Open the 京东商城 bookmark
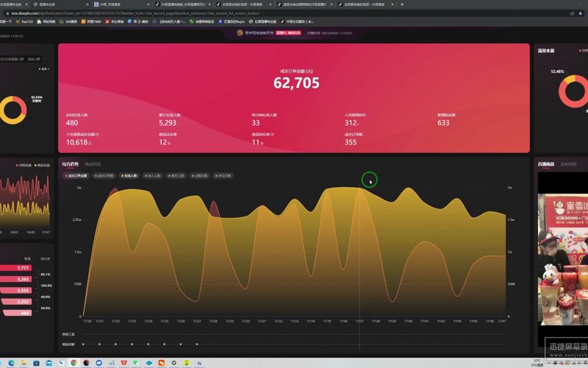 click(x=115, y=21)
